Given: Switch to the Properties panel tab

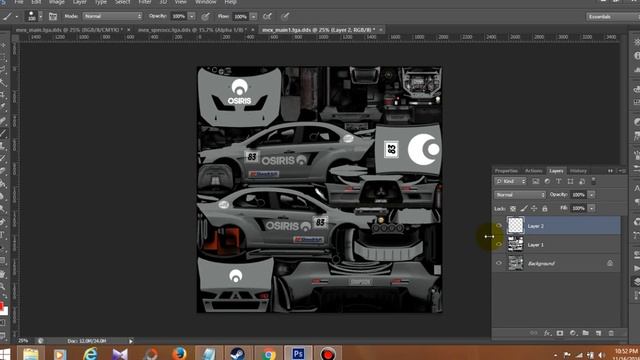Looking at the screenshot, I should [506, 171].
